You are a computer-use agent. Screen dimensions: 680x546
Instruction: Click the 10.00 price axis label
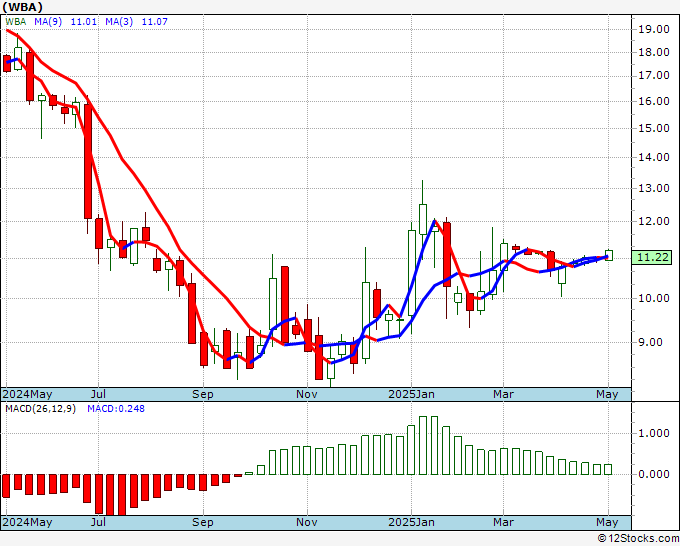point(654,298)
